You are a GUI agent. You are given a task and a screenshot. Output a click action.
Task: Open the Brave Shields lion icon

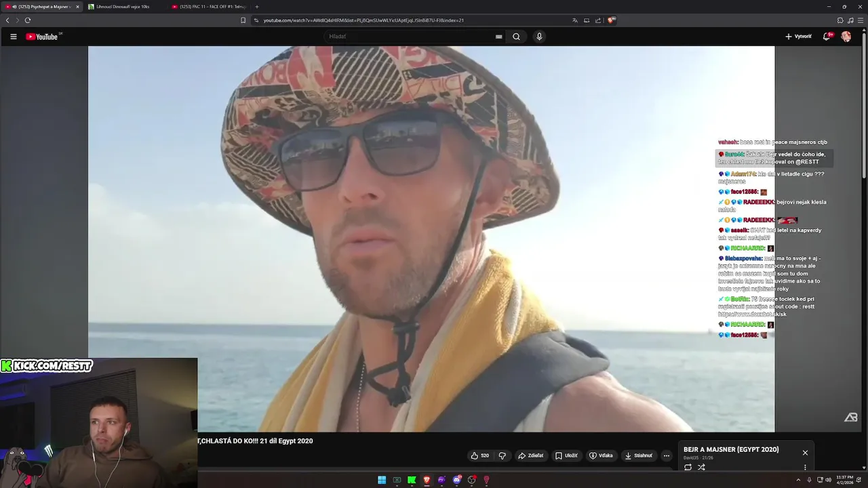click(611, 20)
